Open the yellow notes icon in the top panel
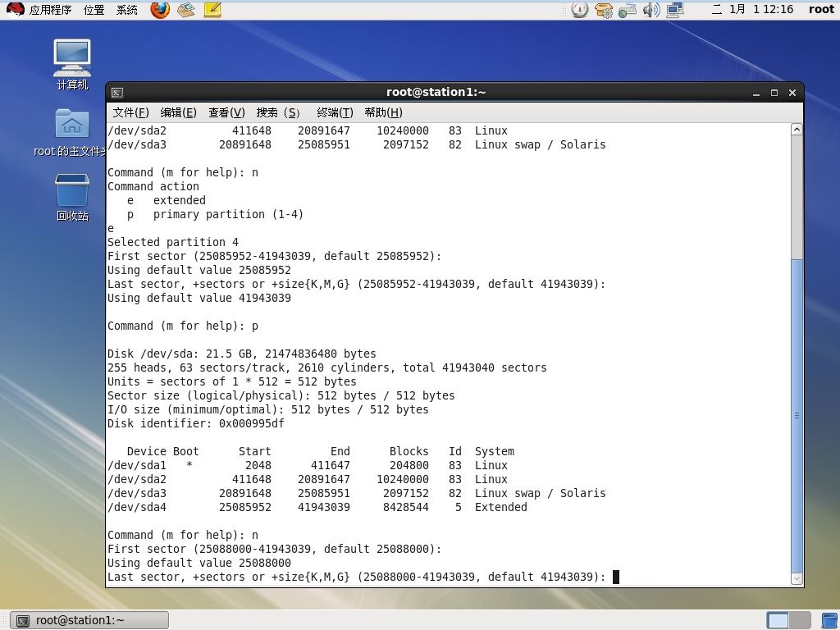Viewport: 840px width, 630px height. pyautogui.click(x=212, y=10)
